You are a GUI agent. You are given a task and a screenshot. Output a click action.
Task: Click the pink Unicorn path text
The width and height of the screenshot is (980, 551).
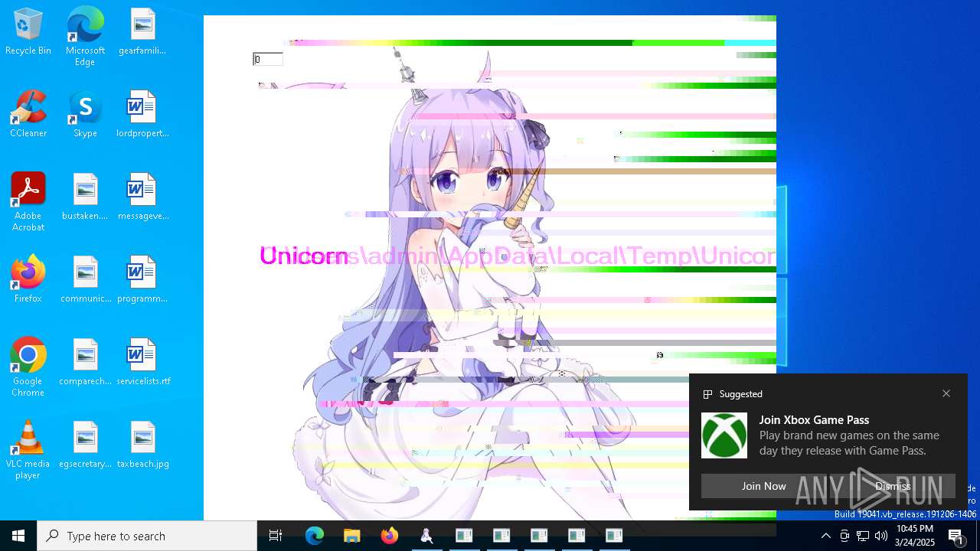pyautogui.click(x=518, y=256)
